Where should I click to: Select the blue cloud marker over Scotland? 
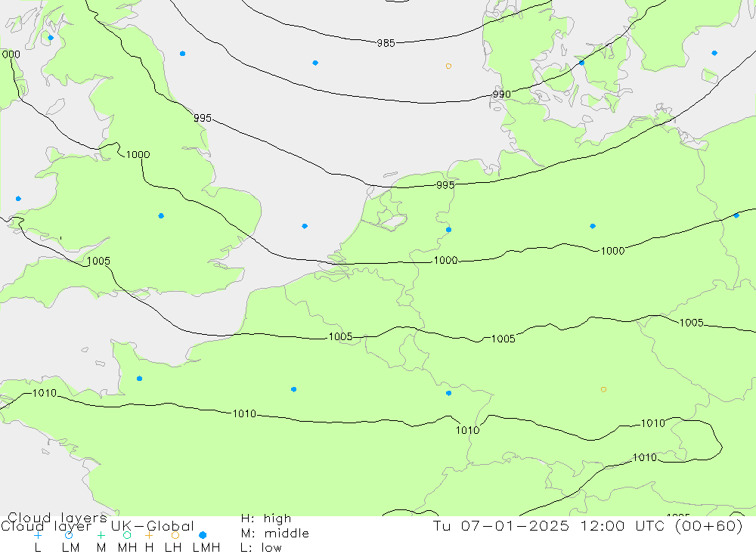[x=51, y=38]
